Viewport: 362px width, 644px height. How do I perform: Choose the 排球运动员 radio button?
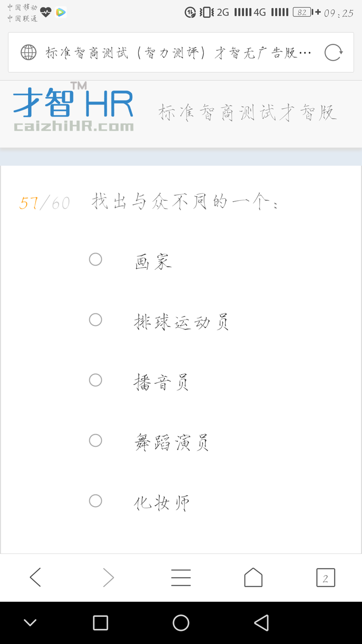click(96, 319)
